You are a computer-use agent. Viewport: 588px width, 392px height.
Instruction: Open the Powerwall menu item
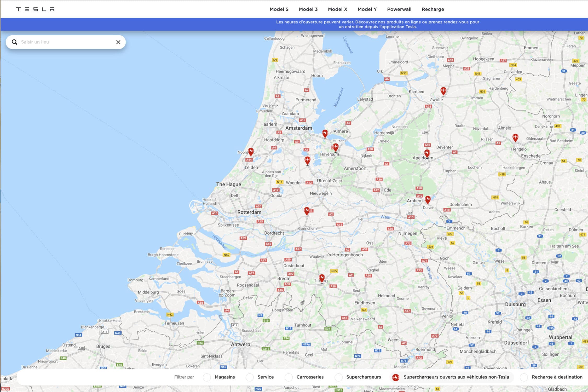tap(399, 9)
